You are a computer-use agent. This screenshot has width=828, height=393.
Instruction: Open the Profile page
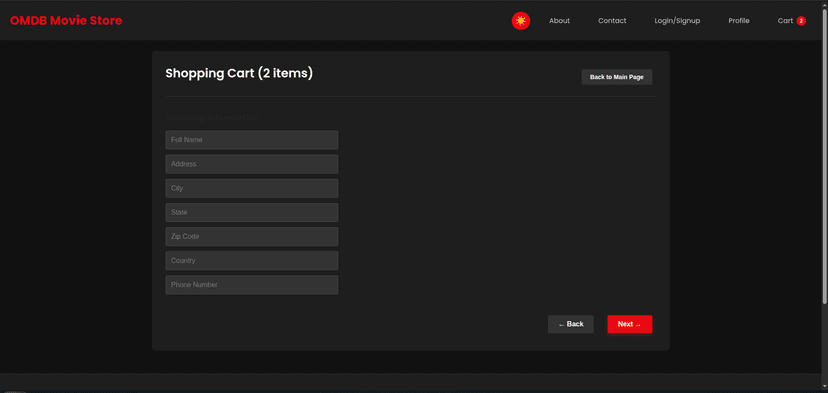tap(739, 21)
